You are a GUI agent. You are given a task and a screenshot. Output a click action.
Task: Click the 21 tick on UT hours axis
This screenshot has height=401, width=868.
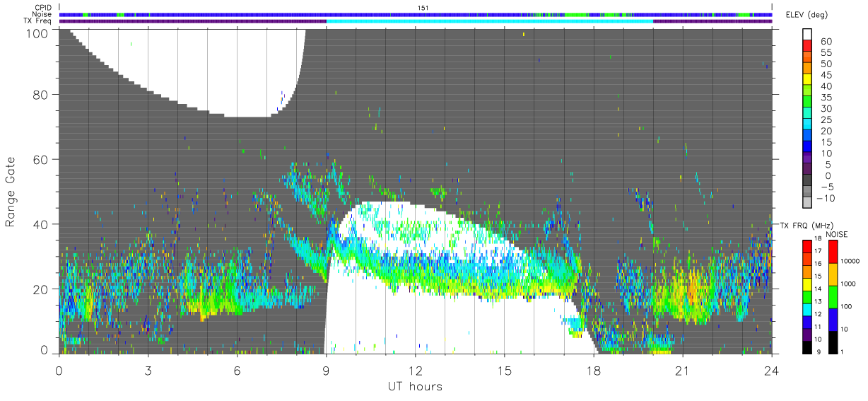point(682,370)
